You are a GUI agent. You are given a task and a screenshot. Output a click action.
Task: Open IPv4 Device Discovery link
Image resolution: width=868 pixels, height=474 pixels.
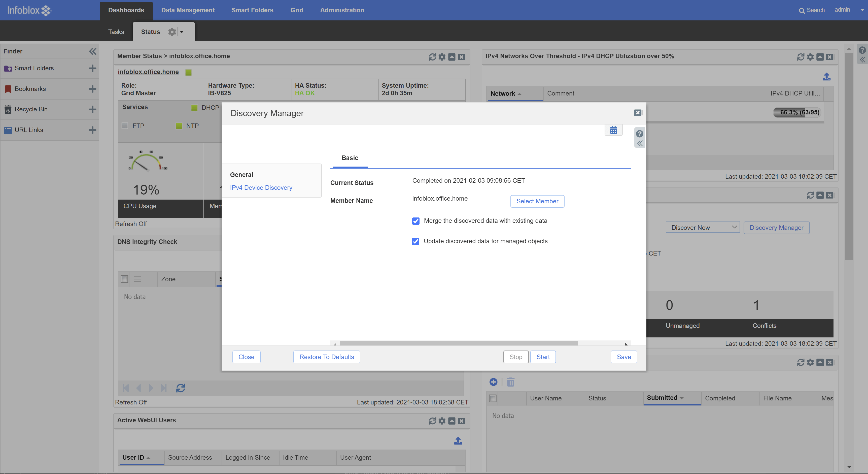tap(261, 187)
